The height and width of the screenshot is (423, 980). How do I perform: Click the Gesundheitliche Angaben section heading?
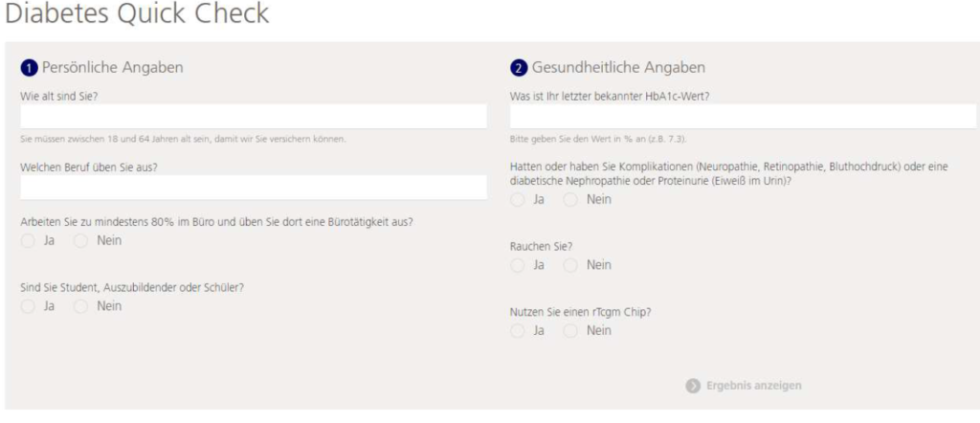(619, 68)
